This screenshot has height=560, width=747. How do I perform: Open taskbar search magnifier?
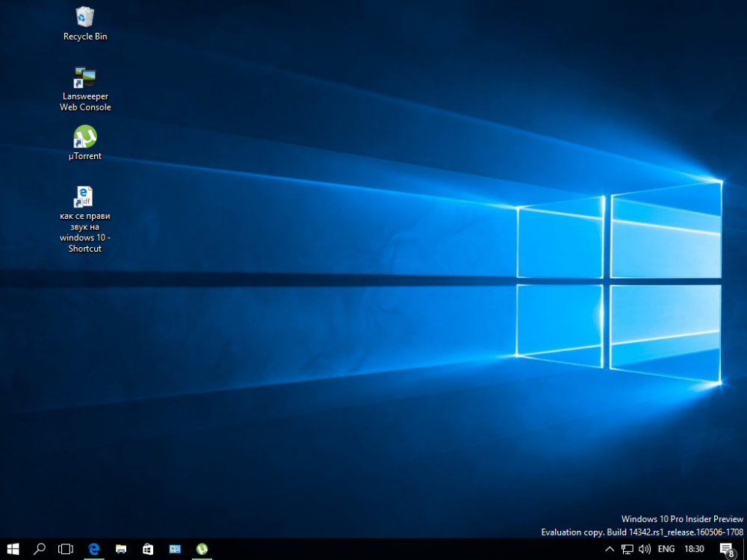(x=39, y=549)
